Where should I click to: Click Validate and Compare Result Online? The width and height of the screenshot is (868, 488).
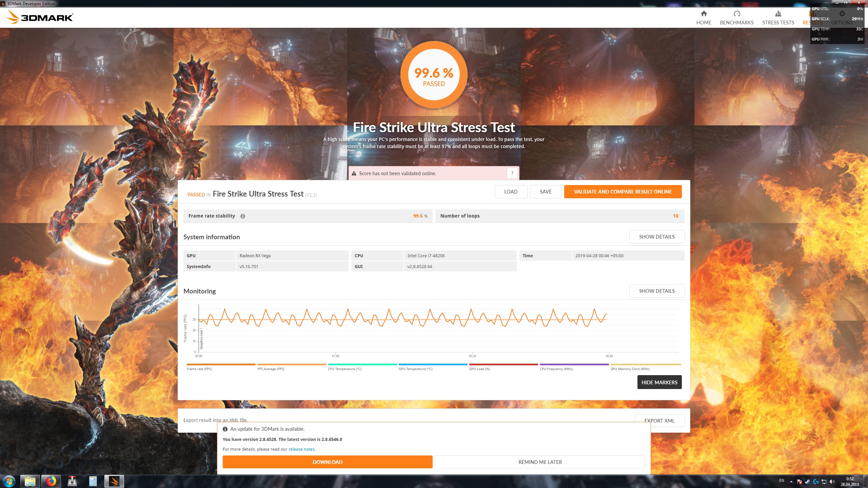pos(623,192)
